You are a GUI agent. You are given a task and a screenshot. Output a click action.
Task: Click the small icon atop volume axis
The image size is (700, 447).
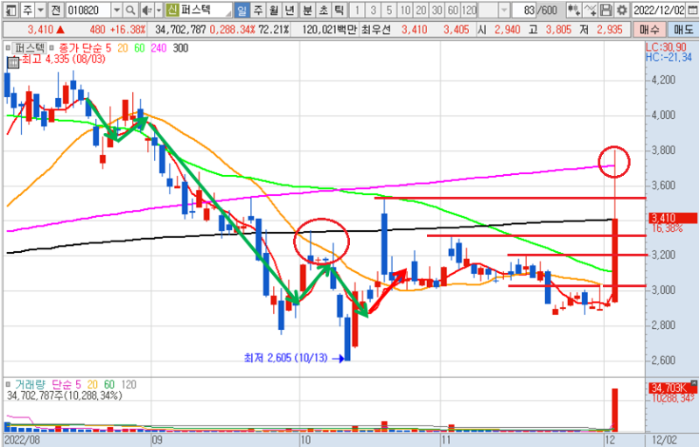(x=694, y=383)
